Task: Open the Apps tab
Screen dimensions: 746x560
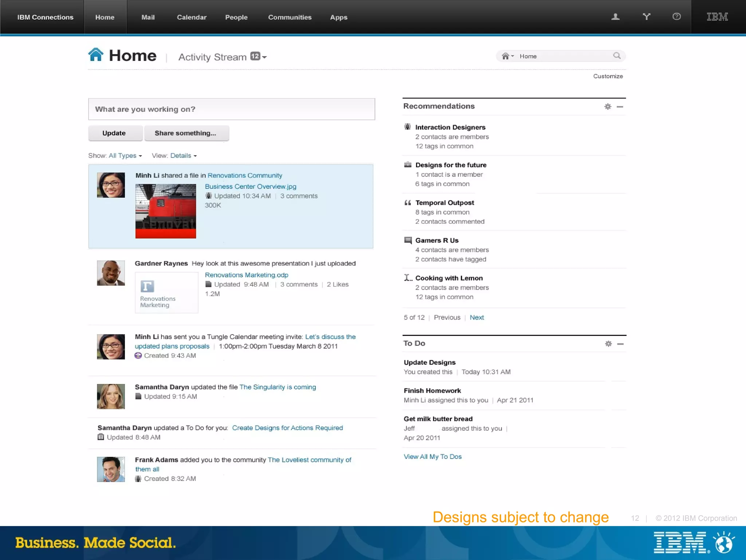Action: 339,17
